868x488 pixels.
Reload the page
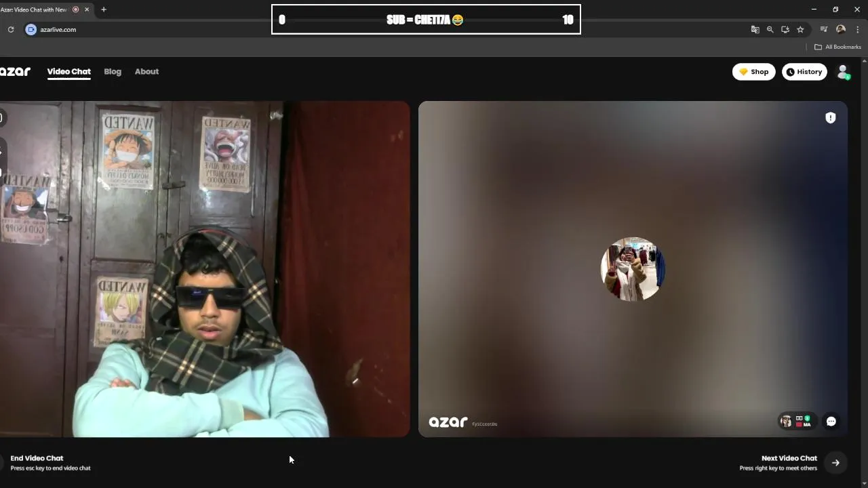click(11, 30)
